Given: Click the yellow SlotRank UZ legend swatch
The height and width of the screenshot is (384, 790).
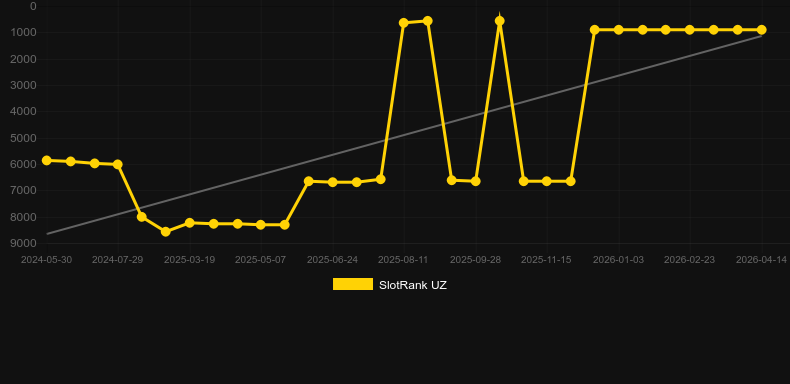Looking at the screenshot, I should pyautogui.click(x=353, y=284).
